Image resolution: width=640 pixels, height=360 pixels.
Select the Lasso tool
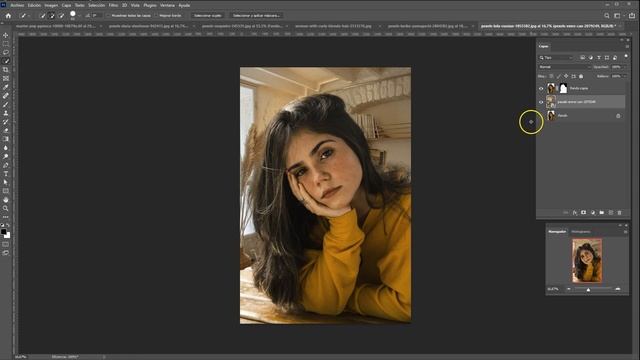point(6,52)
